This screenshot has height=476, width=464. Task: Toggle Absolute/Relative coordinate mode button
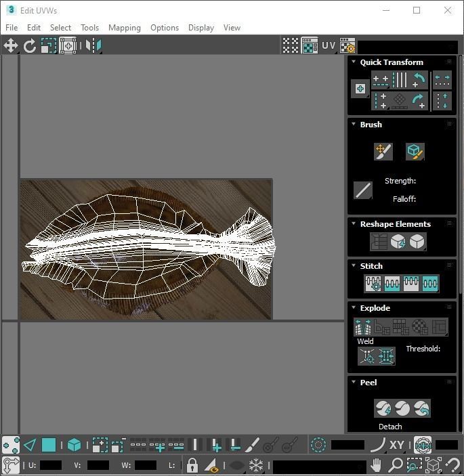point(11,465)
